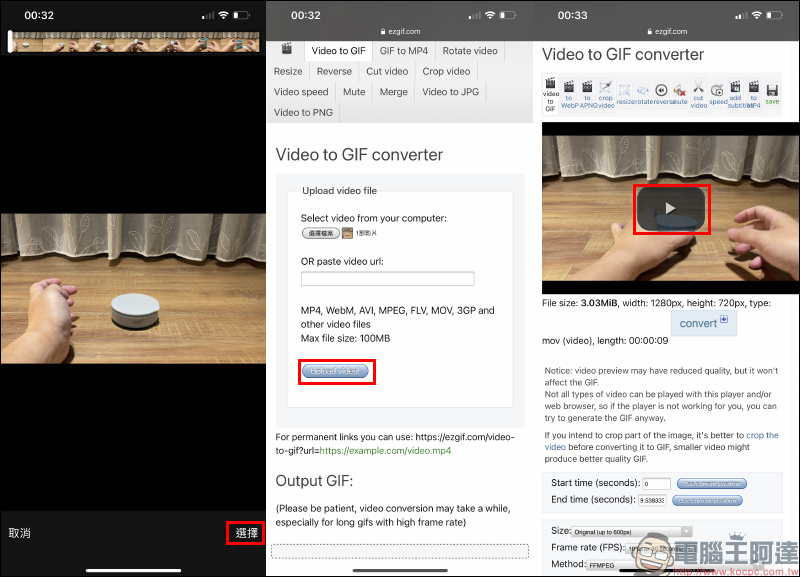Click the green save floppy icon
Screen dimensions: 800x577
tap(772, 94)
